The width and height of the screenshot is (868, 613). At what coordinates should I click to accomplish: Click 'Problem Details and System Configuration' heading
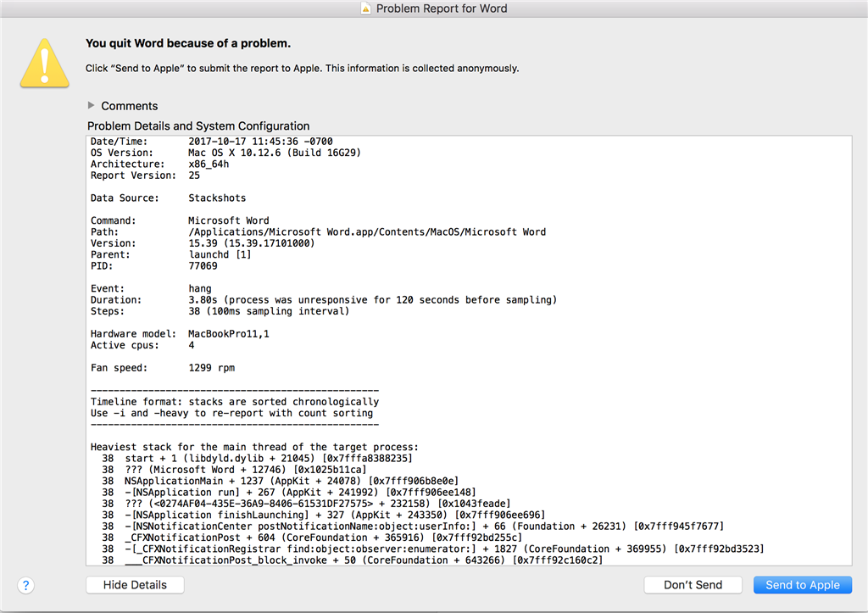[x=198, y=125]
